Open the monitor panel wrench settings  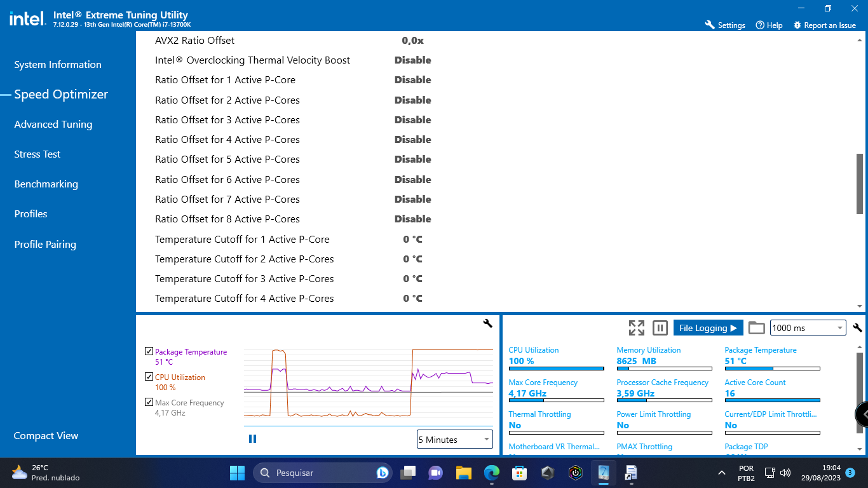[857, 328]
